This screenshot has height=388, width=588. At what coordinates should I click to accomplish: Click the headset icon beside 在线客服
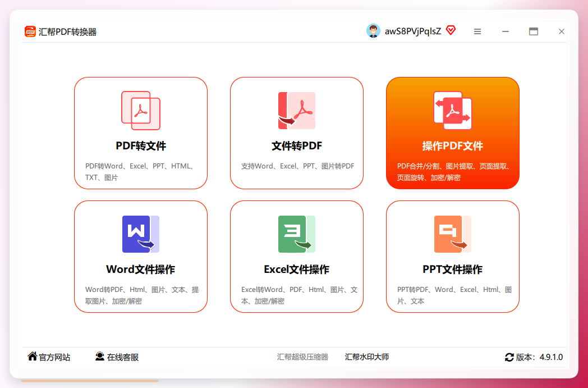click(100, 356)
